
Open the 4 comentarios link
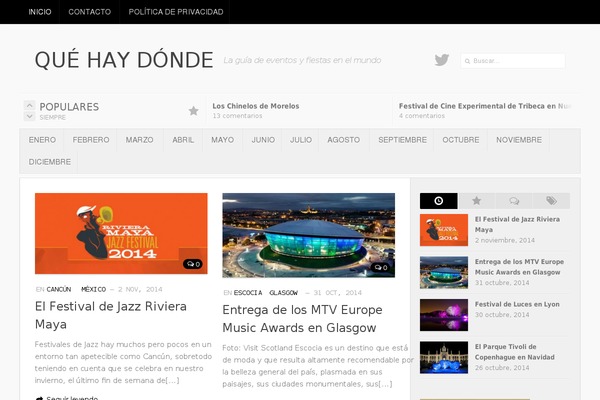[422, 116]
